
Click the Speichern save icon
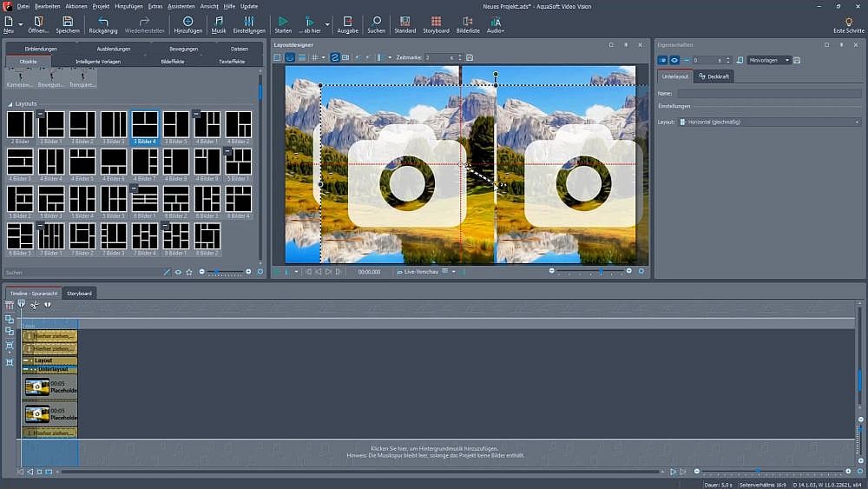tap(68, 21)
